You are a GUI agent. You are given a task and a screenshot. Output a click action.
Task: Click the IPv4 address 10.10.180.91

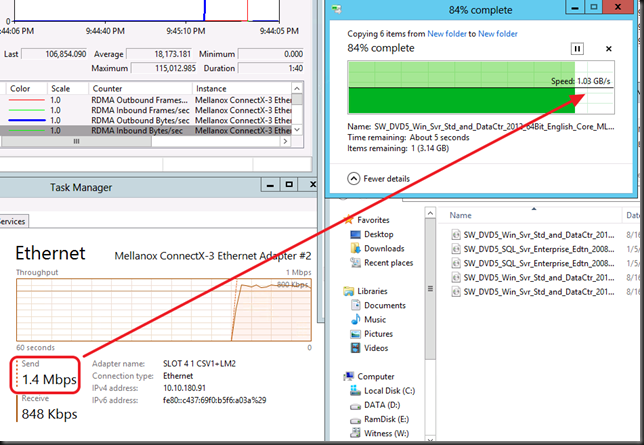coord(184,388)
